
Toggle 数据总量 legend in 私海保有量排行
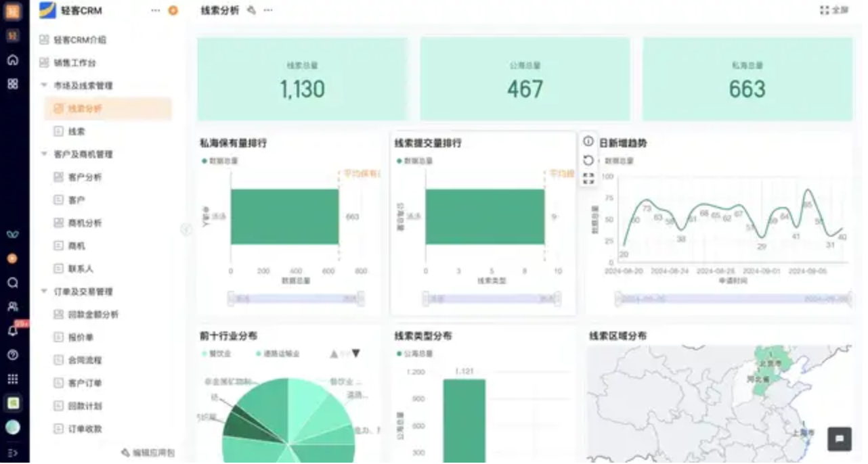click(220, 161)
